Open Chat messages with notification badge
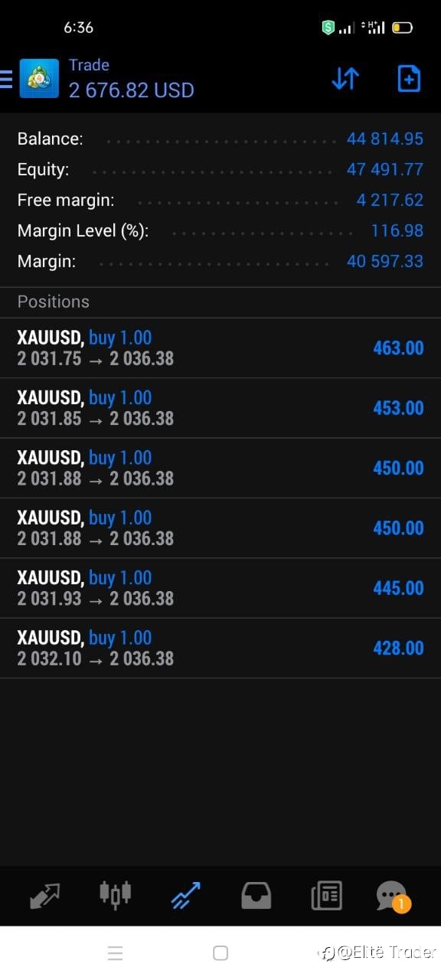The width and height of the screenshot is (441, 980). click(393, 896)
